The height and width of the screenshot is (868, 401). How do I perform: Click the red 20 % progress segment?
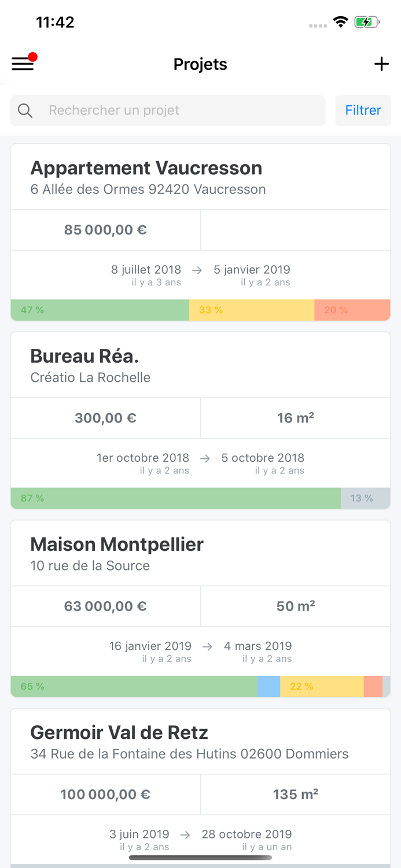[x=352, y=310]
